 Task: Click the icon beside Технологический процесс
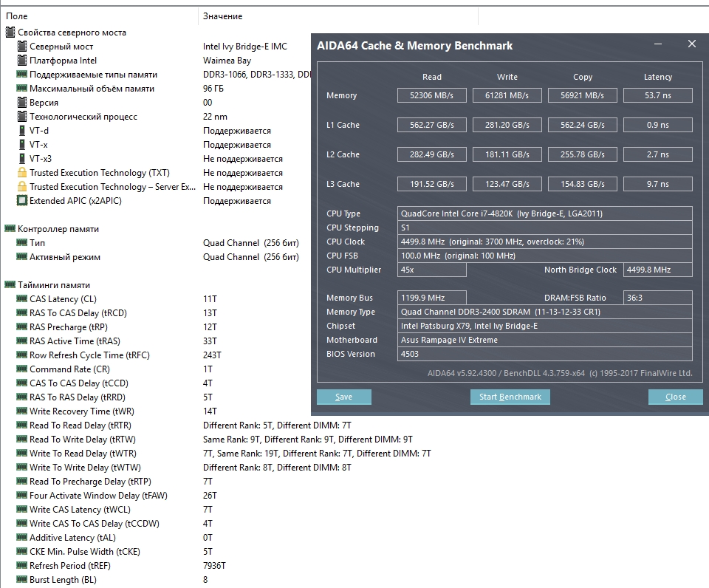click(21, 117)
